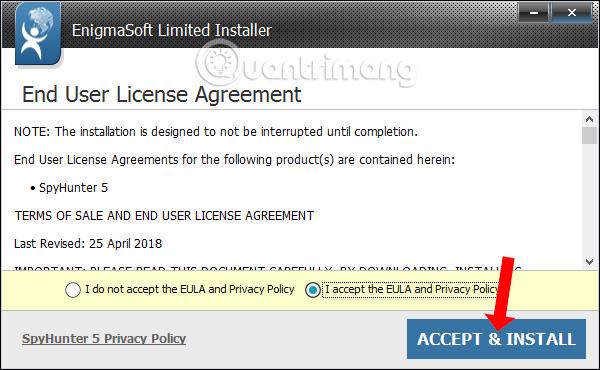Viewport: 600px width, 370px height.
Task: Click the 'End User License Agreement' heading
Action: coord(162,95)
